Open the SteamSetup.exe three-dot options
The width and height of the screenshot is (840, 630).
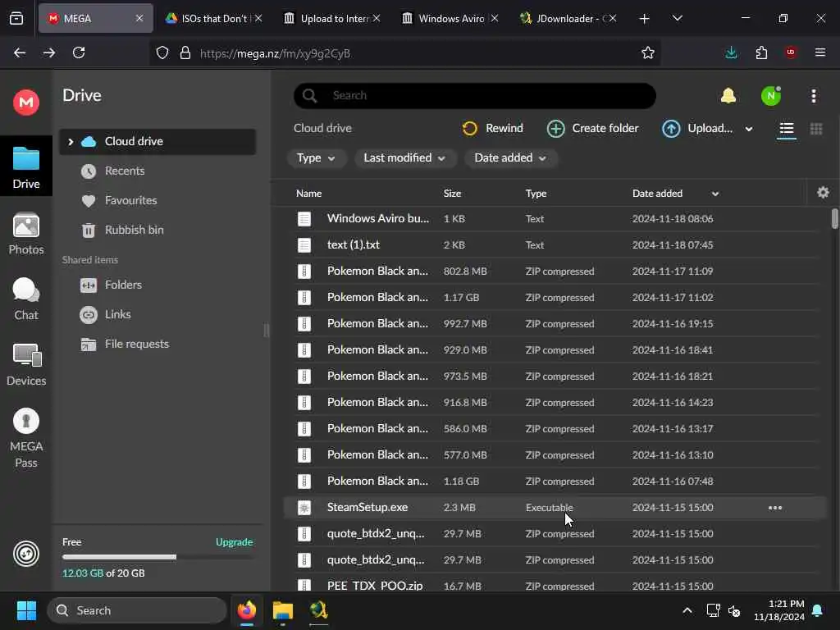click(774, 508)
